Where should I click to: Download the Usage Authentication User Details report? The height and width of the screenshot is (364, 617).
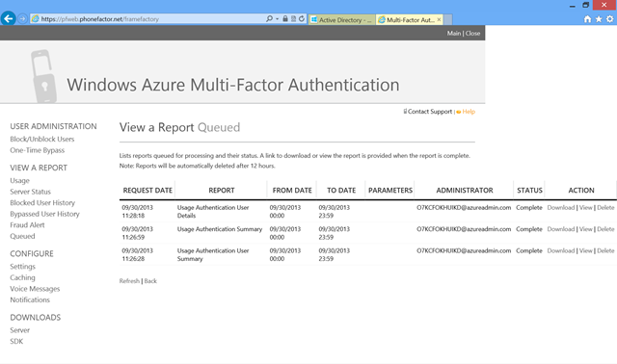click(x=561, y=208)
